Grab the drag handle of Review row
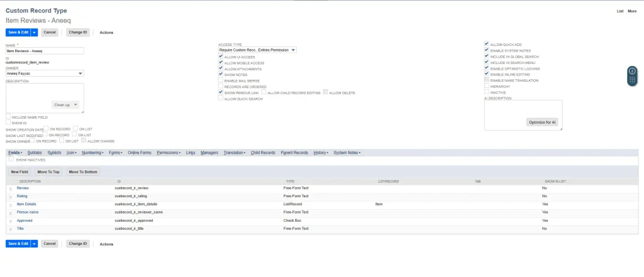Viewport: 644px width, 277px height. [x=11, y=188]
